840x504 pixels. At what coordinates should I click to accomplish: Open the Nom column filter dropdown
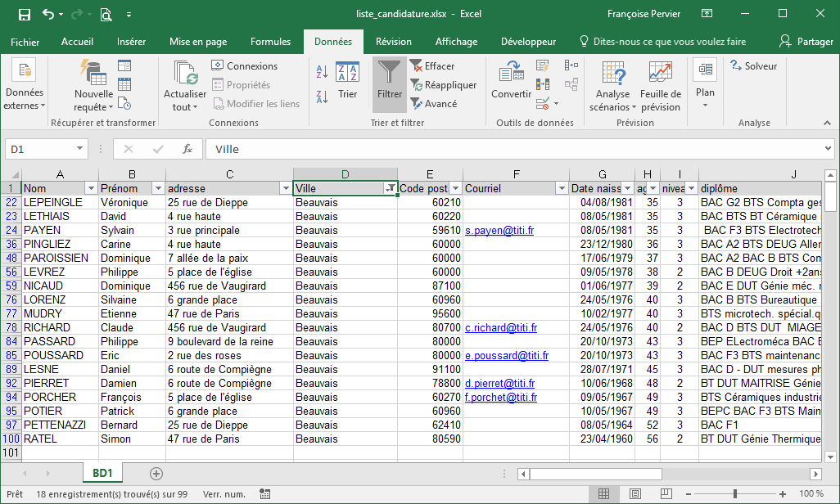click(91, 188)
